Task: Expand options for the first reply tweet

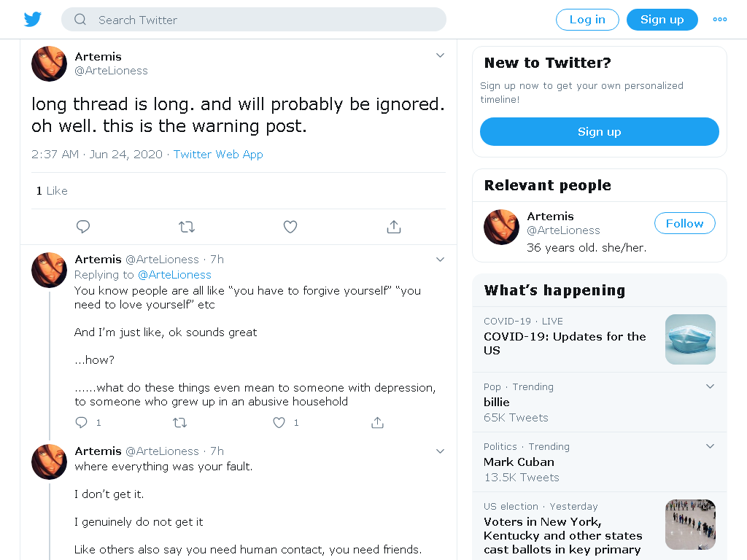Action: (440, 260)
